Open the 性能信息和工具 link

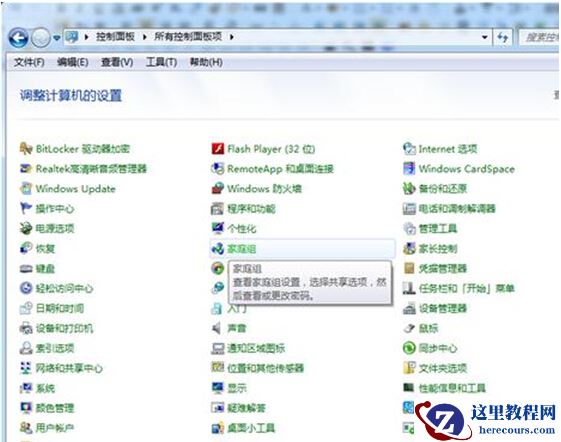tap(452, 388)
